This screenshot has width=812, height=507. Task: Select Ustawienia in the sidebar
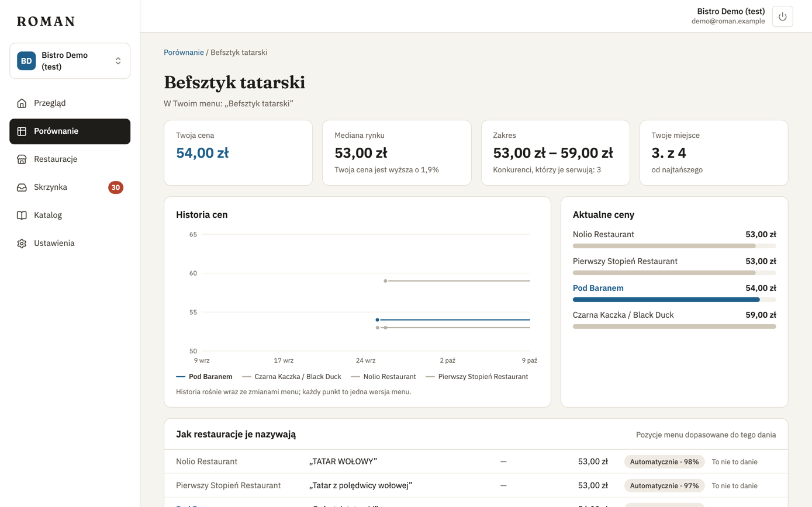70,244
